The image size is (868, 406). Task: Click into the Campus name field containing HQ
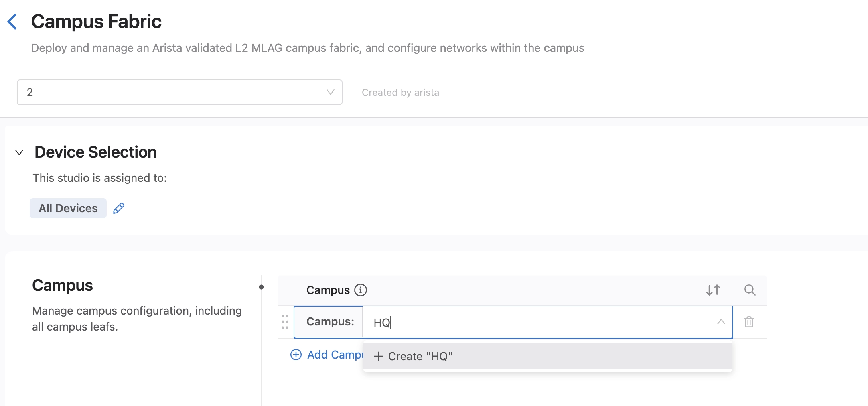521,322
